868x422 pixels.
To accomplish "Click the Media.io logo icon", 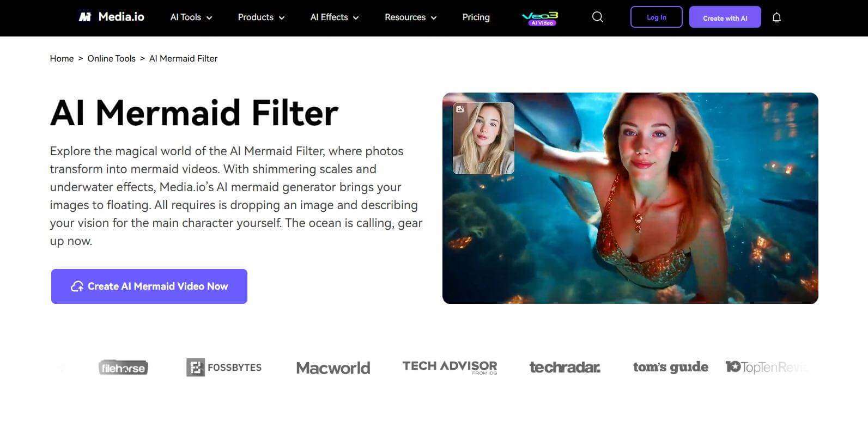I will [x=84, y=17].
